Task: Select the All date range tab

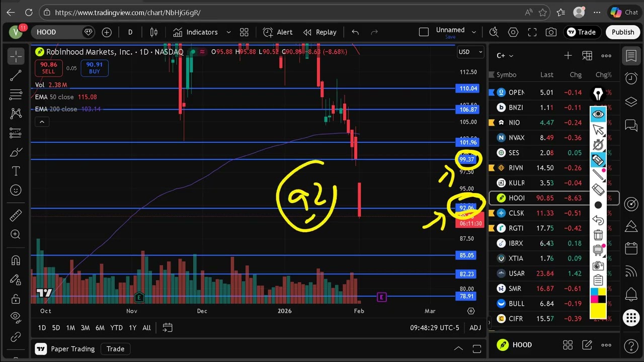Action: (146, 328)
